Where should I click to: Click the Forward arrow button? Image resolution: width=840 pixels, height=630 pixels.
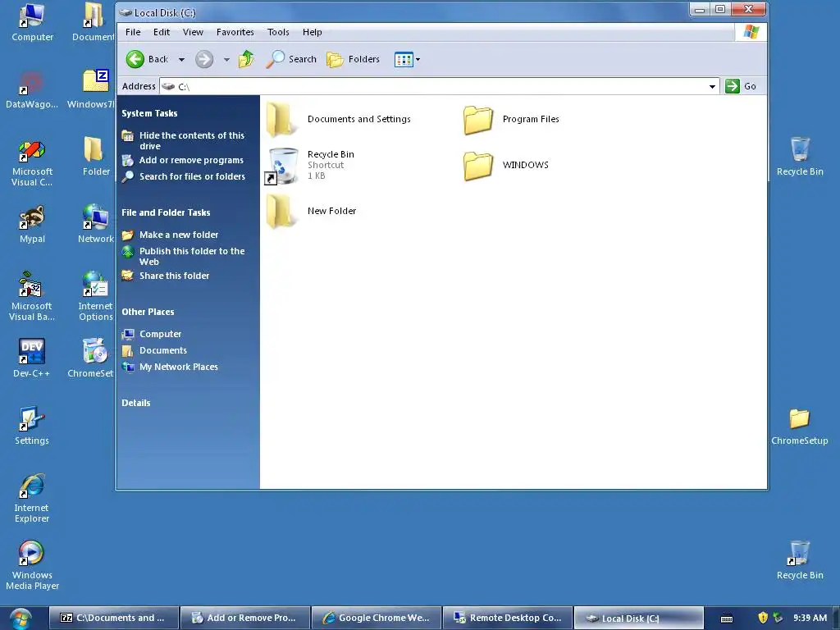click(204, 59)
